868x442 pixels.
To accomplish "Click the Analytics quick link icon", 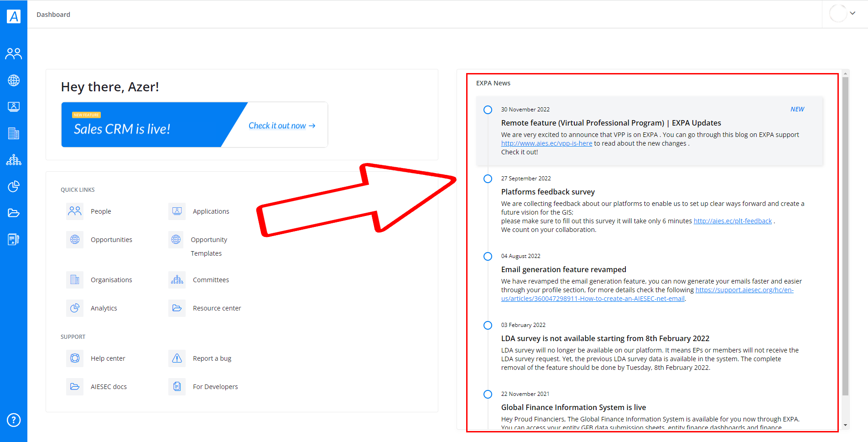I will tap(75, 308).
